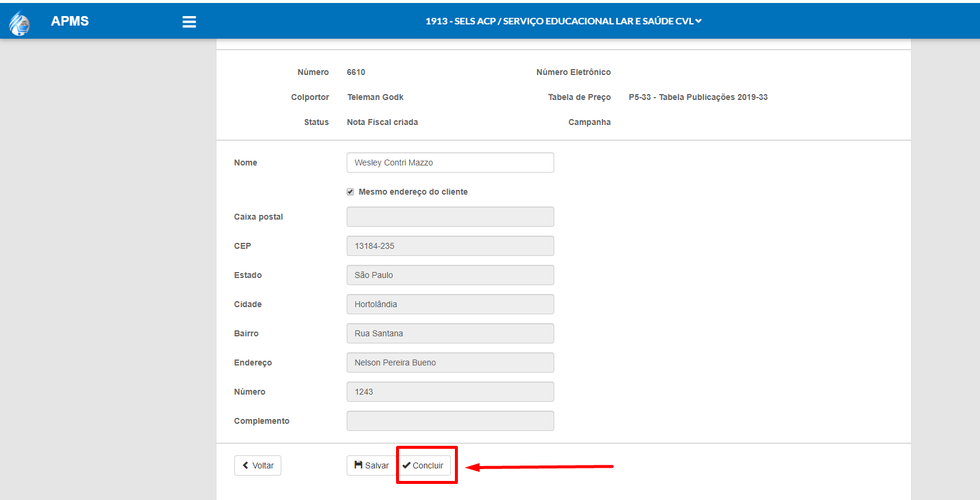Select the Nota Fiscal criada status text

click(x=382, y=122)
